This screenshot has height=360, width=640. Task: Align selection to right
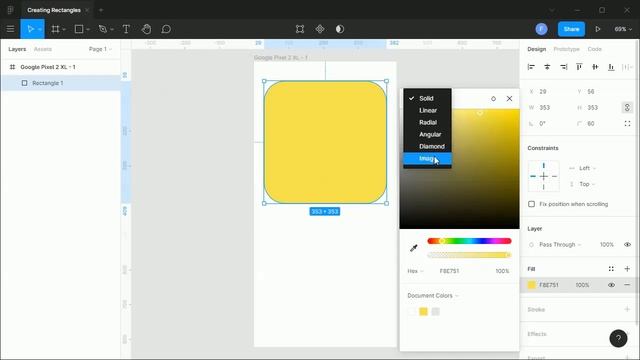click(x=563, y=67)
